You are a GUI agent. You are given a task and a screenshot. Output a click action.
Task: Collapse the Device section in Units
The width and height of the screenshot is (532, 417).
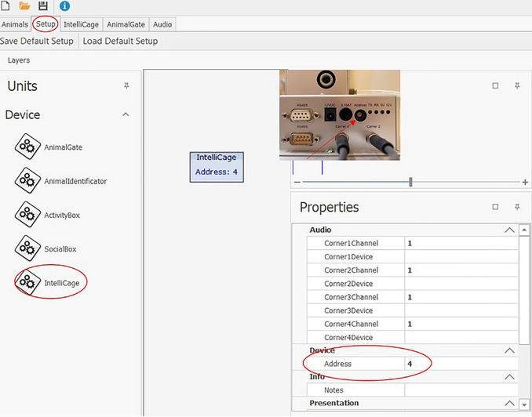126,114
